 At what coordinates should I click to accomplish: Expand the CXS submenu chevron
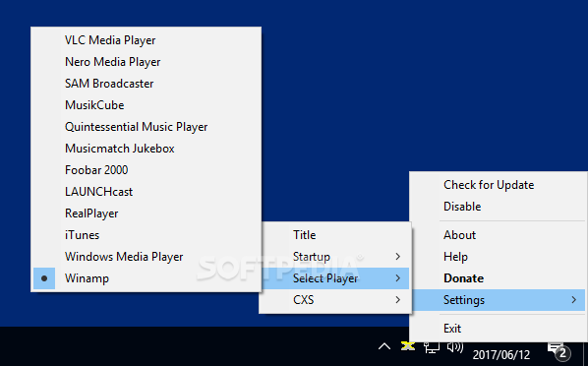point(398,300)
